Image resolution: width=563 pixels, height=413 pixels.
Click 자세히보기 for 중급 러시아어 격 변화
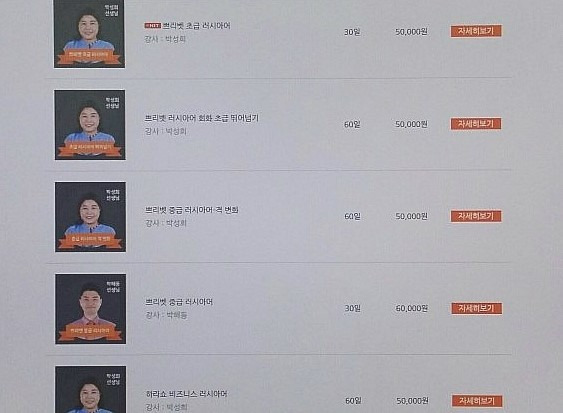click(476, 216)
